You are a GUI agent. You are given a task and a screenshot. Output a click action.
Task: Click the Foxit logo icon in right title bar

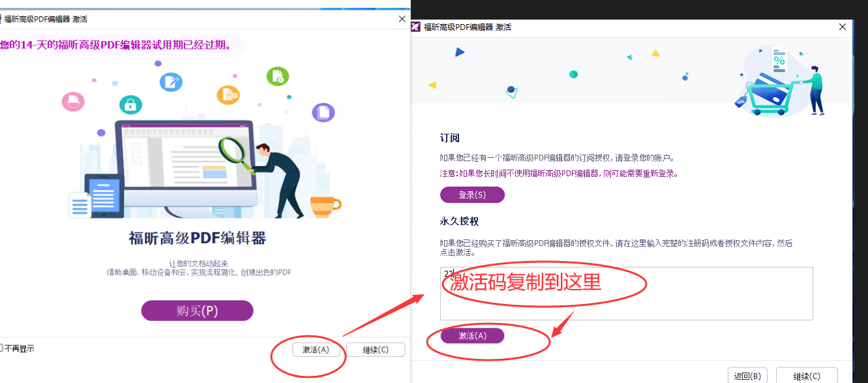point(416,27)
